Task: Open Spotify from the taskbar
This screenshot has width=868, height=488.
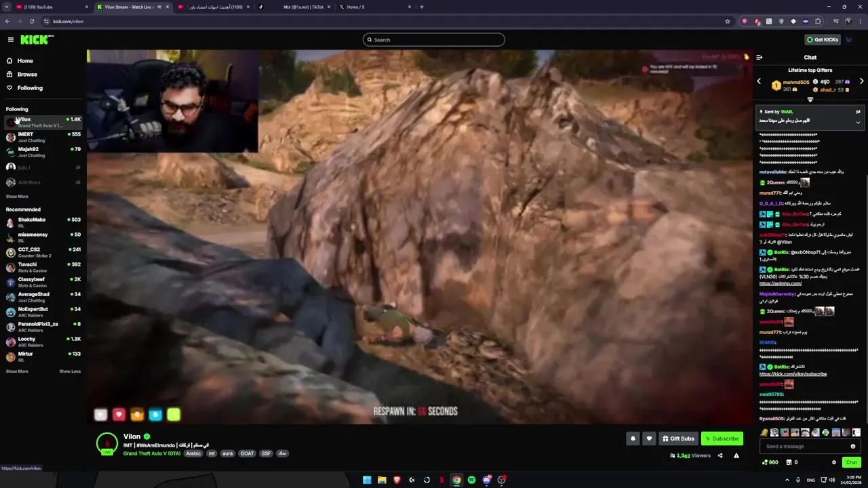Action: coord(471,480)
